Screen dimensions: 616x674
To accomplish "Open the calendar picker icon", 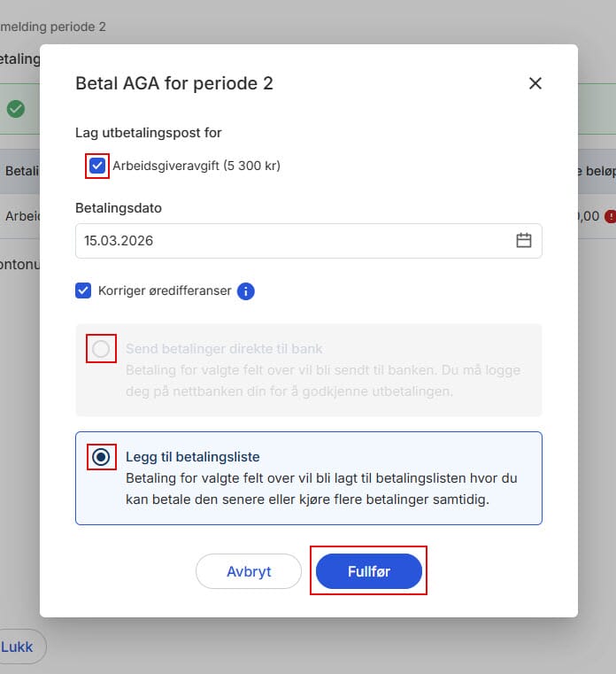I will pyautogui.click(x=524, y=240).
